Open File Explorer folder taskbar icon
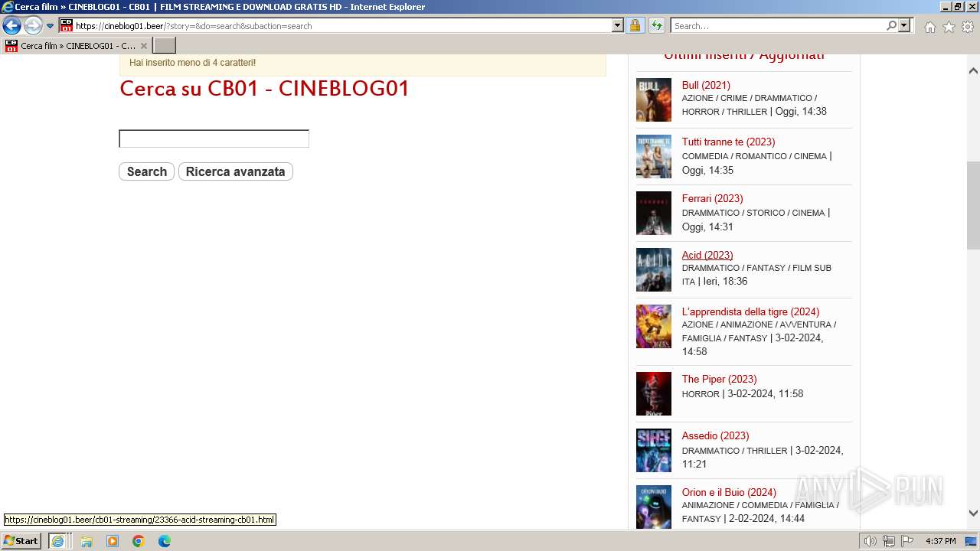 (87, 541)
